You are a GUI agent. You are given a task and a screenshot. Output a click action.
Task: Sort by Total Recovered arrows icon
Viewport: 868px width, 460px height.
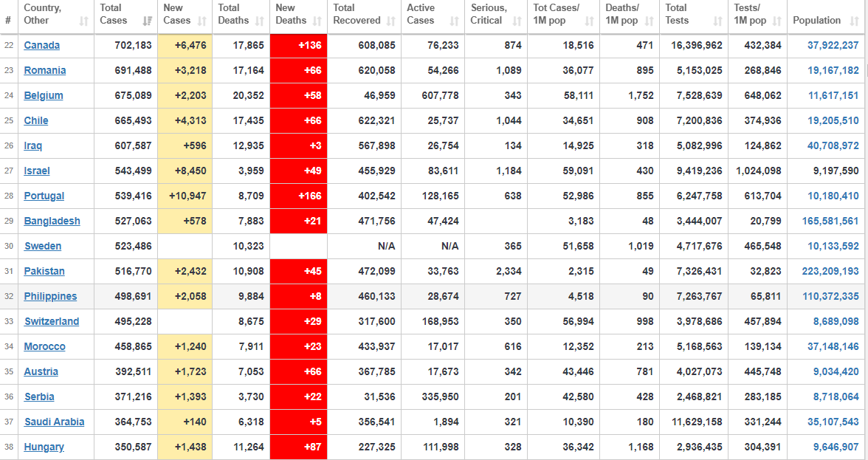(391, 21)
